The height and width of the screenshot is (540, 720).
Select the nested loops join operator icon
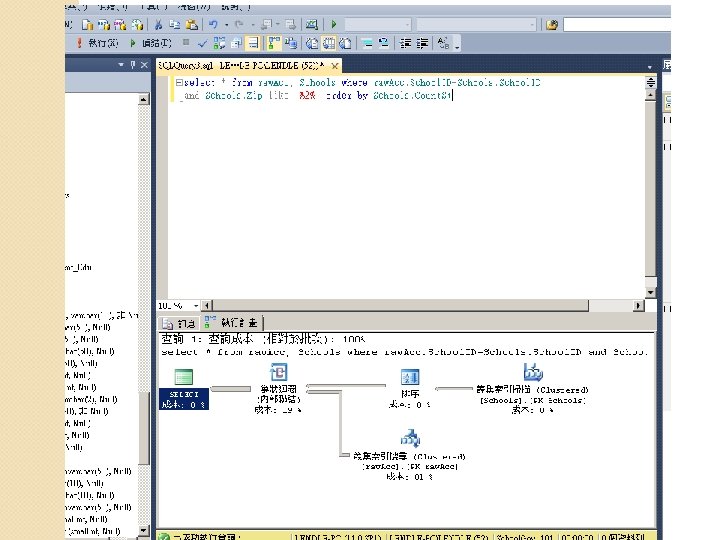[x=280, y=374]
